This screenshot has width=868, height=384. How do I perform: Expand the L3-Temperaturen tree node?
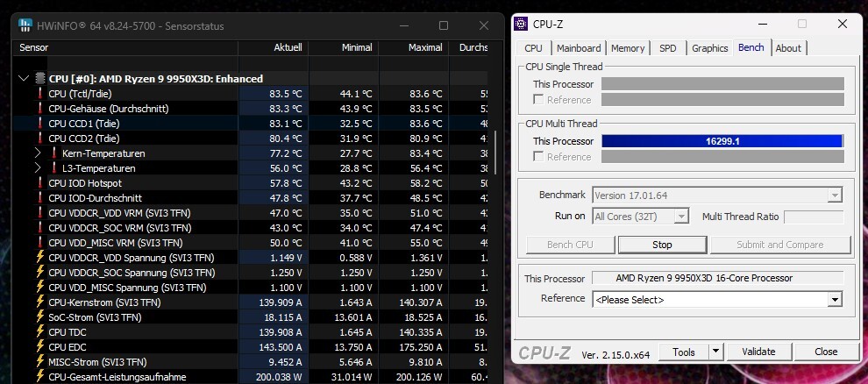coord(38,168)
